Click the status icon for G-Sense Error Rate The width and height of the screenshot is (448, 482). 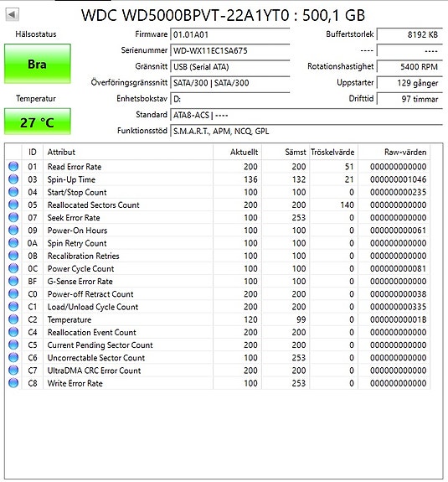coord(13,282)
